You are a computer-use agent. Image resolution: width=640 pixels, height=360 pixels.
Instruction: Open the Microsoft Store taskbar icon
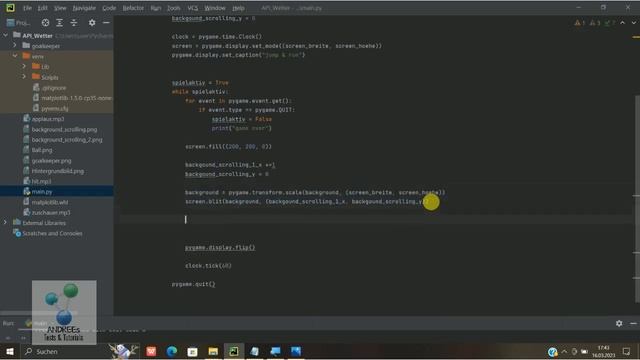pyautogui.click(x=193, y=351)
